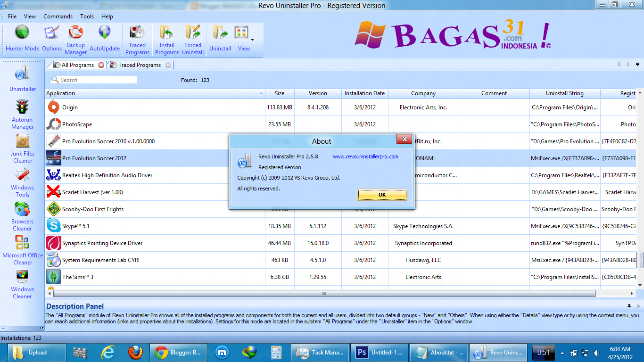Switch to the Traced Programs tab
Image resolution: width=644 pixels, height=362 pixels.
[x=140, y=65]
